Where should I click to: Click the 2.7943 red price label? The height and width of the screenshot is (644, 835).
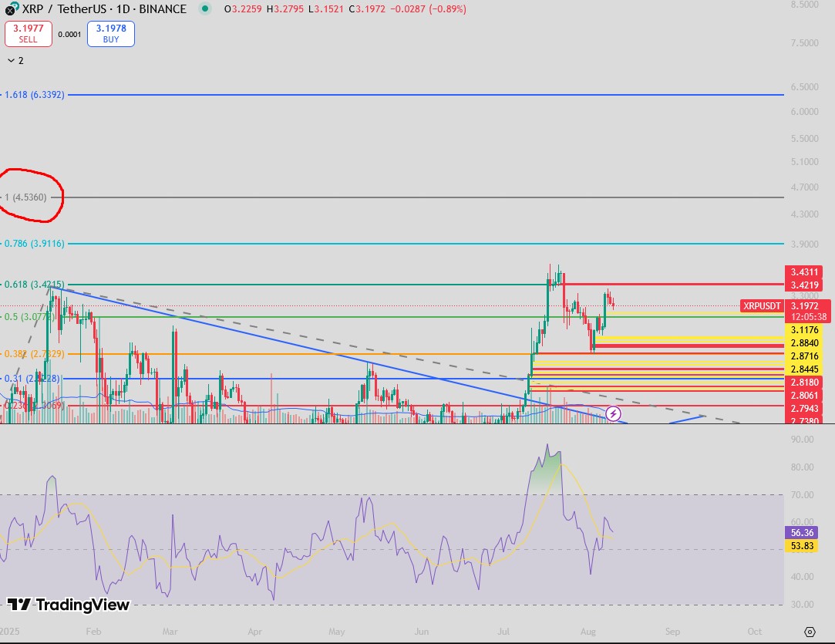pyautogui.click(x=804, y=409)
